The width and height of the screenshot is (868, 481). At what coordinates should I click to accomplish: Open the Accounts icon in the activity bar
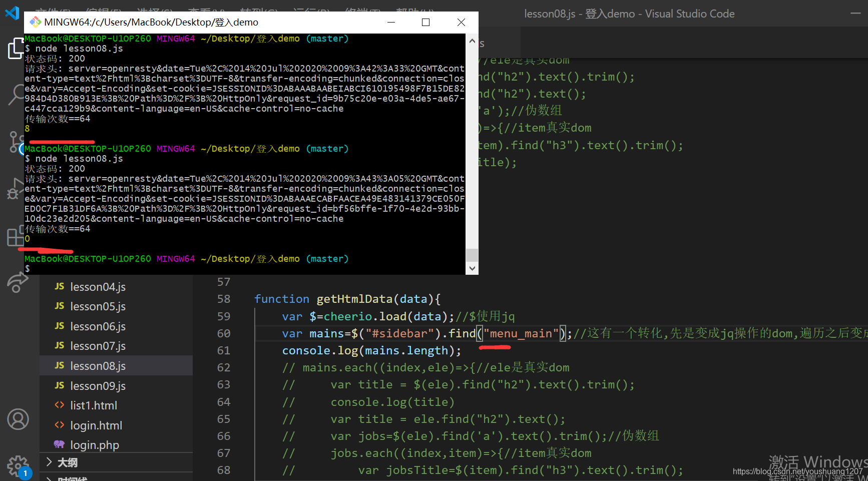(18, 419)
